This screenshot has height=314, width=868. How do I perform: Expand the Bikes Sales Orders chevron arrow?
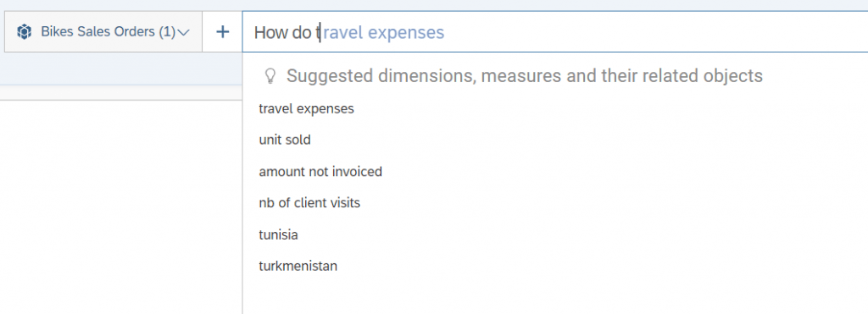pos(183,33)
